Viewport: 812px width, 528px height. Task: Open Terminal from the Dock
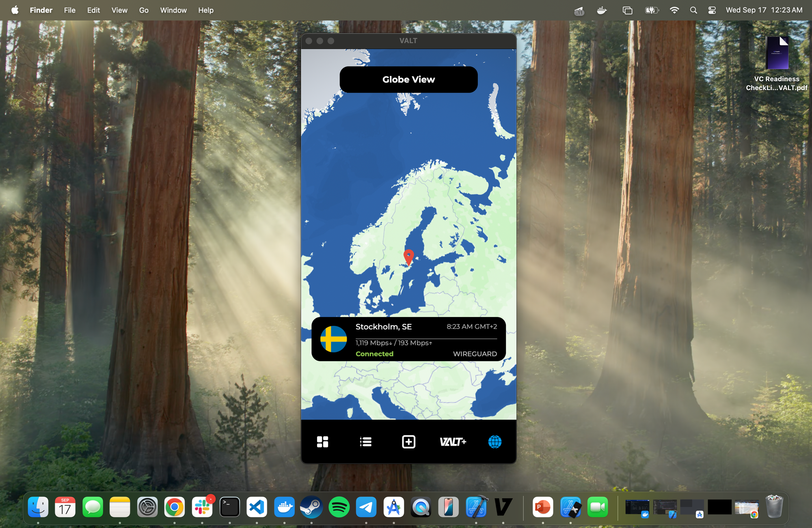229,507
